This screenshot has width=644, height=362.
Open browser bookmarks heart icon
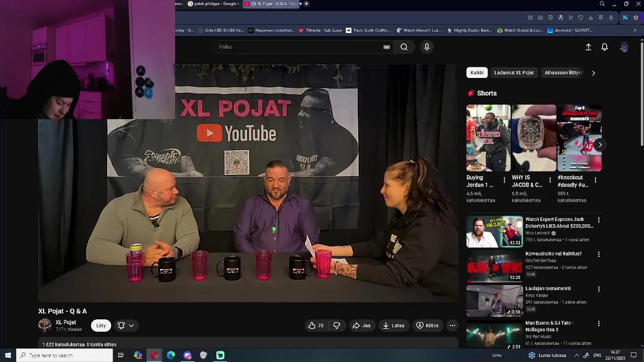coord(581,18)
